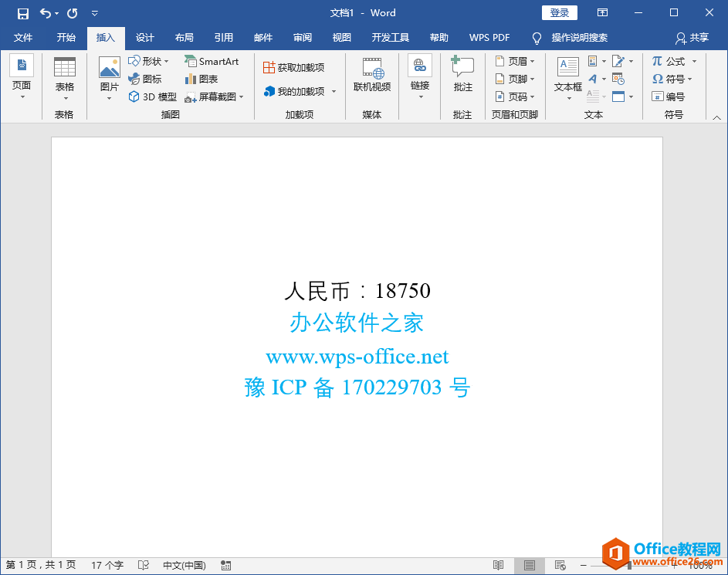Click the 17 个字 word count in status bar
728x575 pixels.
coord(107,566)
